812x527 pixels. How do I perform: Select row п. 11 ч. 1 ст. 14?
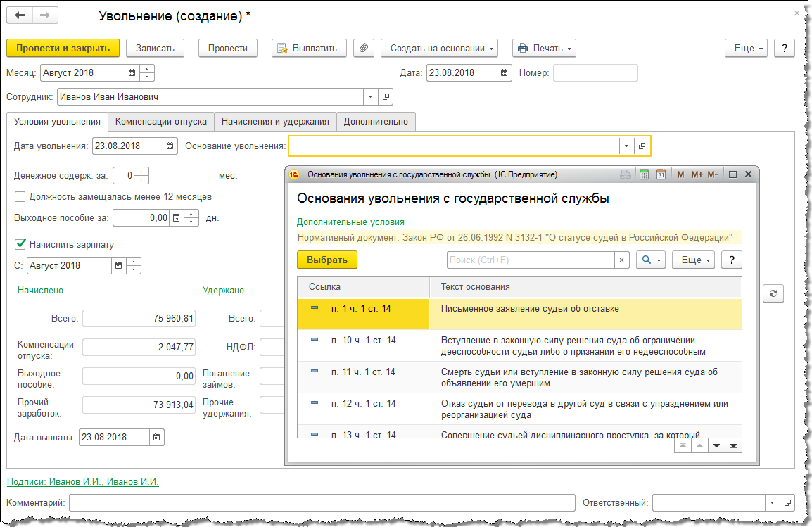click(x=519, y=377)
